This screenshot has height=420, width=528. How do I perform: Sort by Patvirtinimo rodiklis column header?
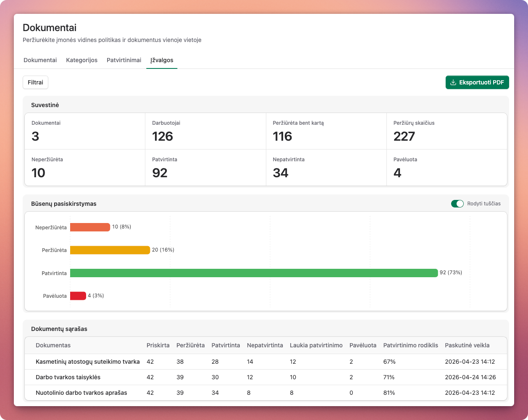coord(410,345)
